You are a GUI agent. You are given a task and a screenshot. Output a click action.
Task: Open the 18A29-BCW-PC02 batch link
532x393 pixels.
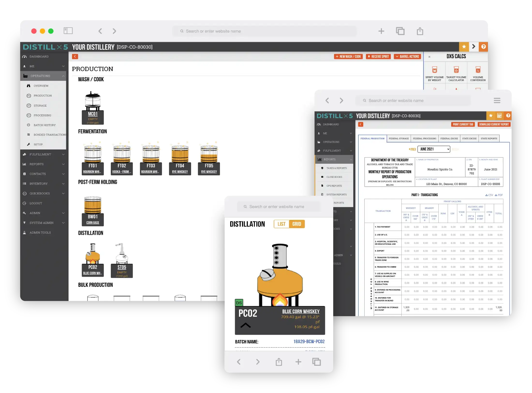[x=309, y=341]
